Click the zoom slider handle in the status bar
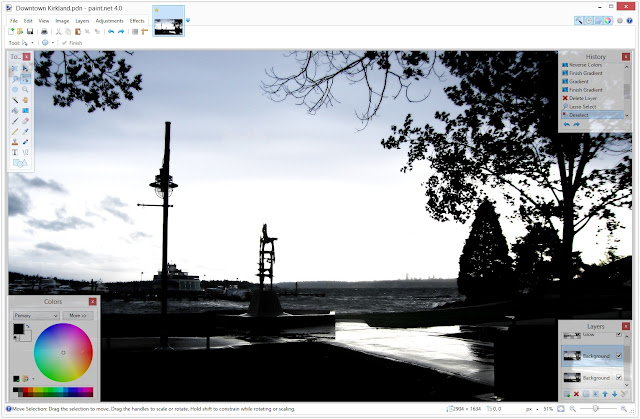The image size is (640, 419). (x=596, y=408)
